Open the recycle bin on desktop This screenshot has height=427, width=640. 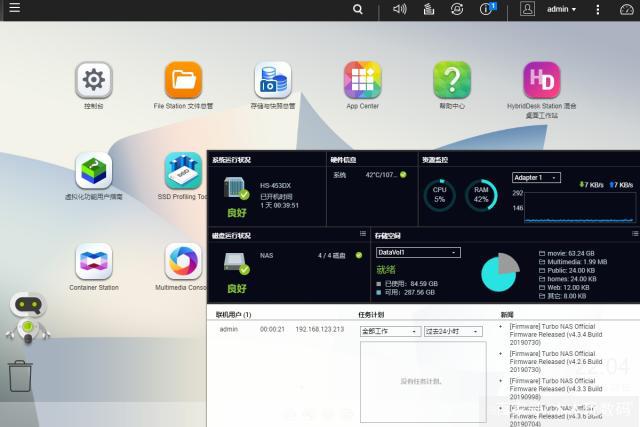20,376
